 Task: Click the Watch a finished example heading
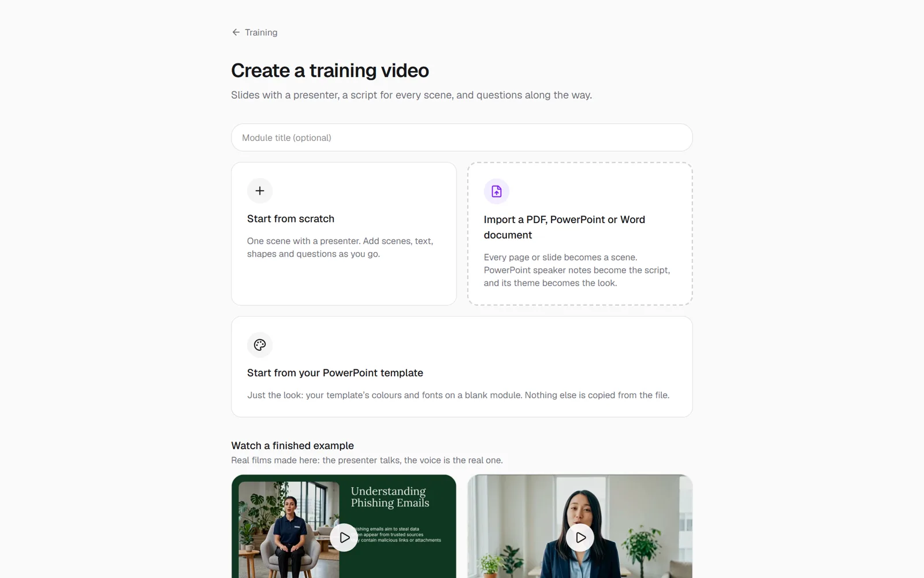(x=292, y=446)
